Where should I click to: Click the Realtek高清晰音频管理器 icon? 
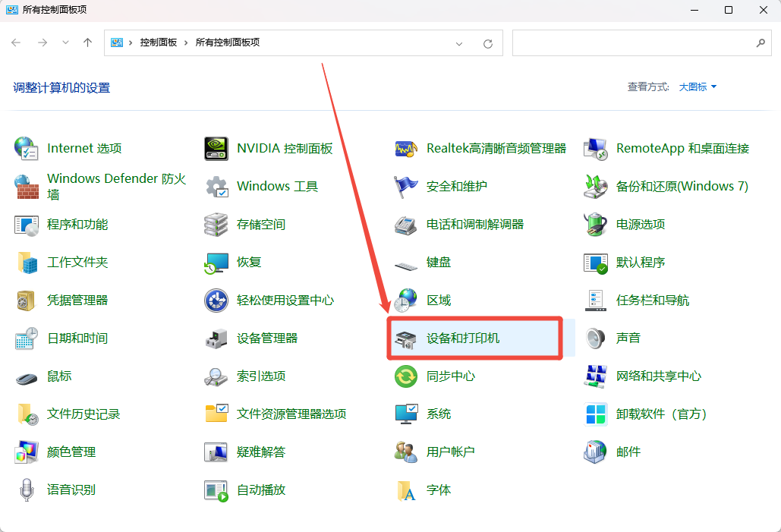click(406, 149)
